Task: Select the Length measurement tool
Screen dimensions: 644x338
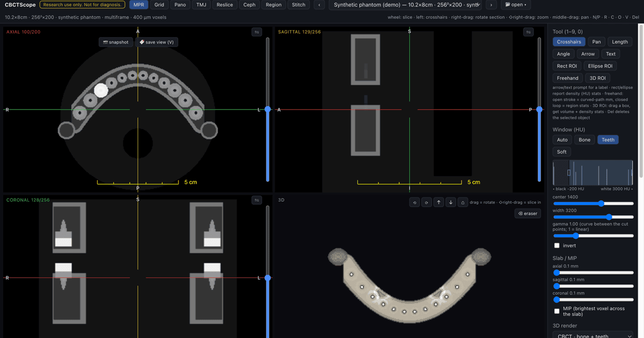Action: [620, 42]
